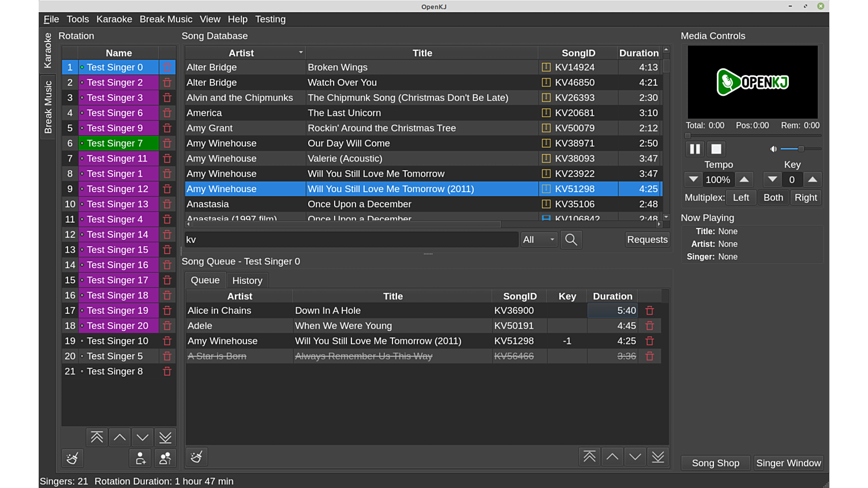
Task: Open the Break Music menu
Action: 166,19
